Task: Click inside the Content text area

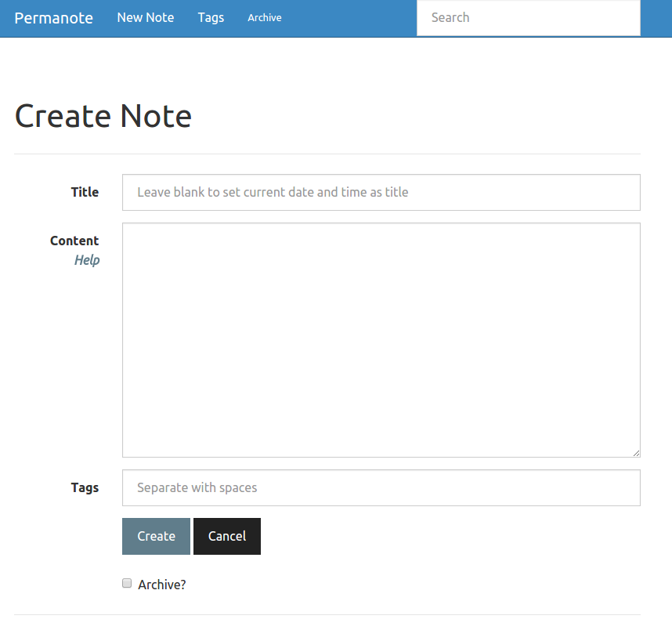Action: (x=381, y=339)
